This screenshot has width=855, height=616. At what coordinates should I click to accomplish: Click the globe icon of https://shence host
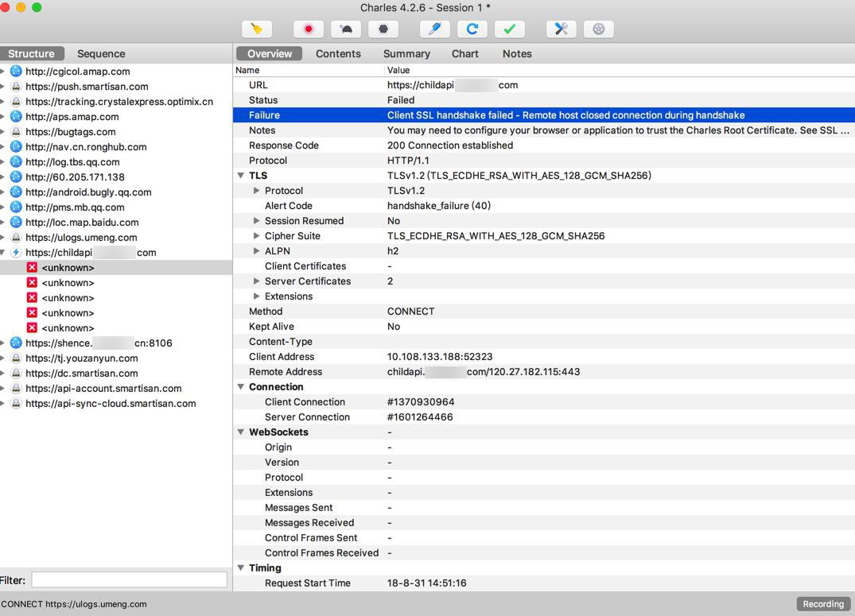pos(16,343)
